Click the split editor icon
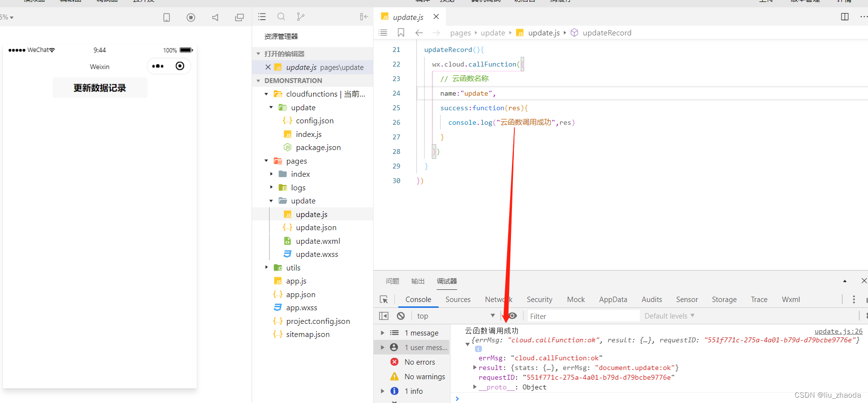This screenshot has width=868, height=403. click(x=845, y=17)
